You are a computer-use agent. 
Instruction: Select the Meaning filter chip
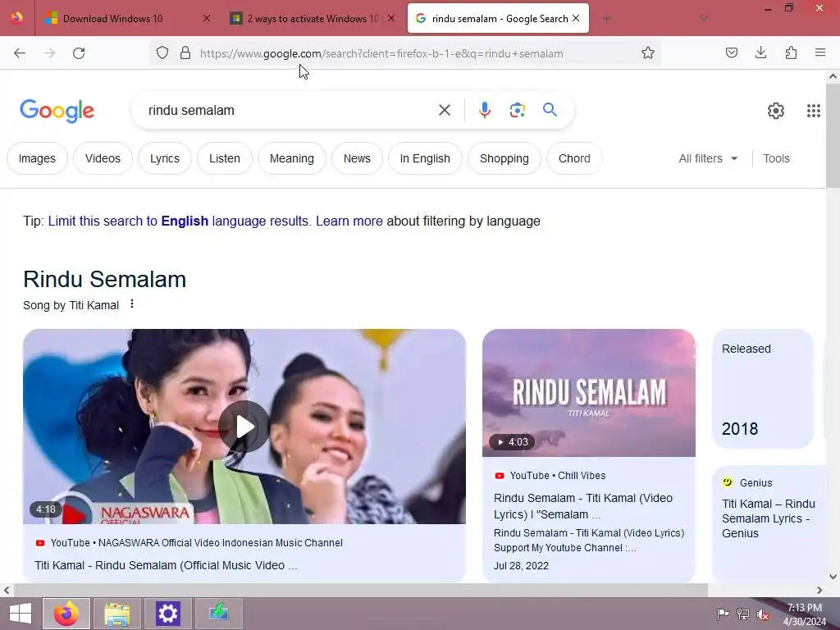(x=292, y=158)
